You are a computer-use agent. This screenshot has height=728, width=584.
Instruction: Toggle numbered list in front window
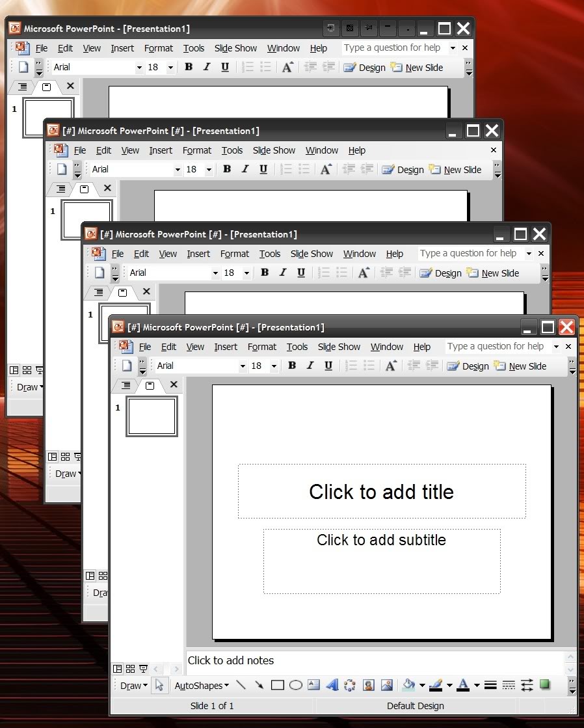tap(351, 366)
